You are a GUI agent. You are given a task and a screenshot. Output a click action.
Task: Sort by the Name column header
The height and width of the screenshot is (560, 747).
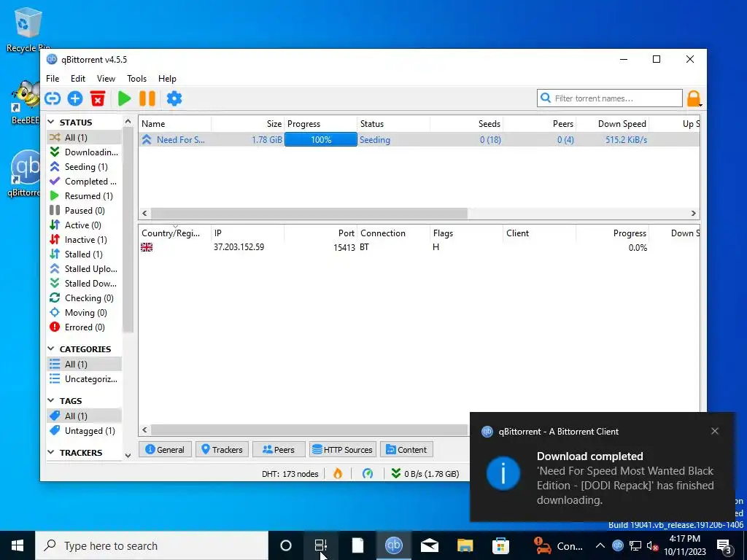[175, 124]
